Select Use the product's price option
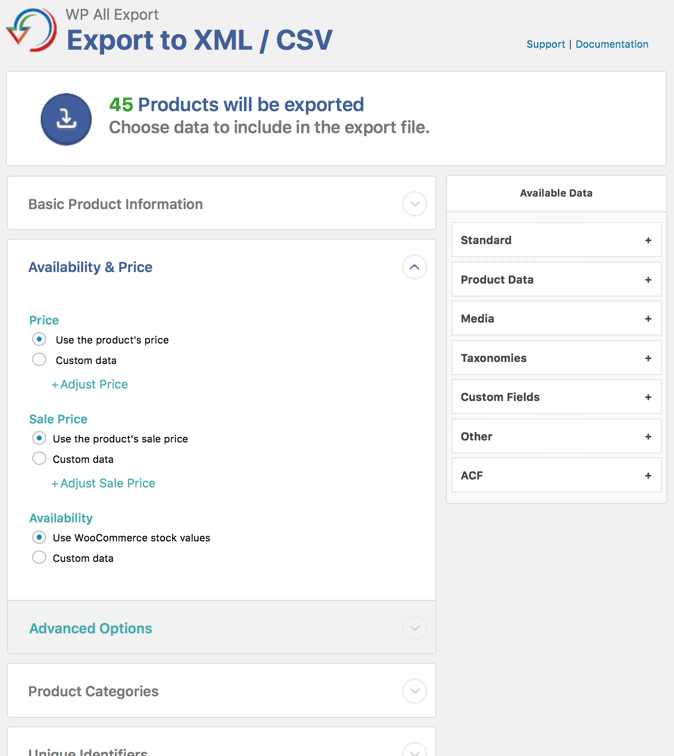Image resolution: width=674 pixels, height=756 pixels. (x=40, y=340)
